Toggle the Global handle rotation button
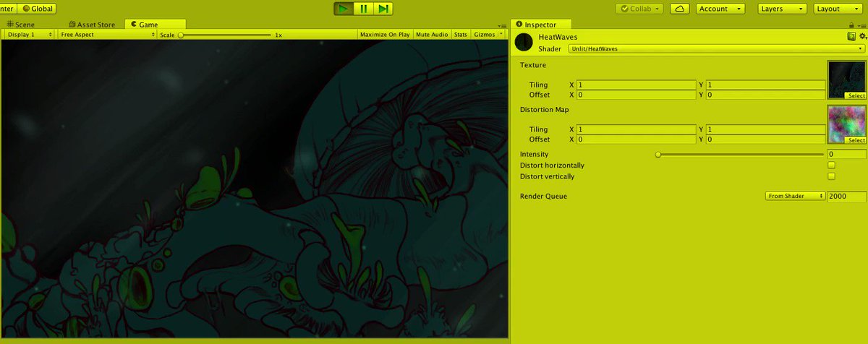 (36, 9)
